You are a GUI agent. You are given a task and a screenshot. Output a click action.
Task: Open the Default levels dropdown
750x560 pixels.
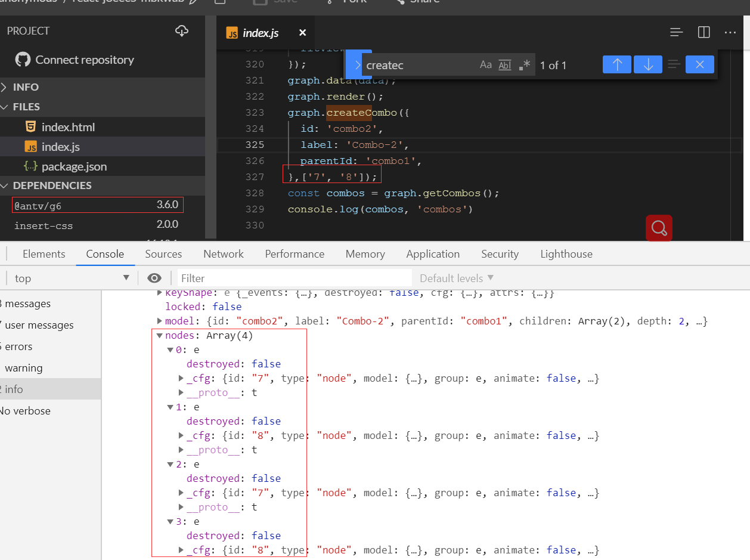click(x=455, y=278)
